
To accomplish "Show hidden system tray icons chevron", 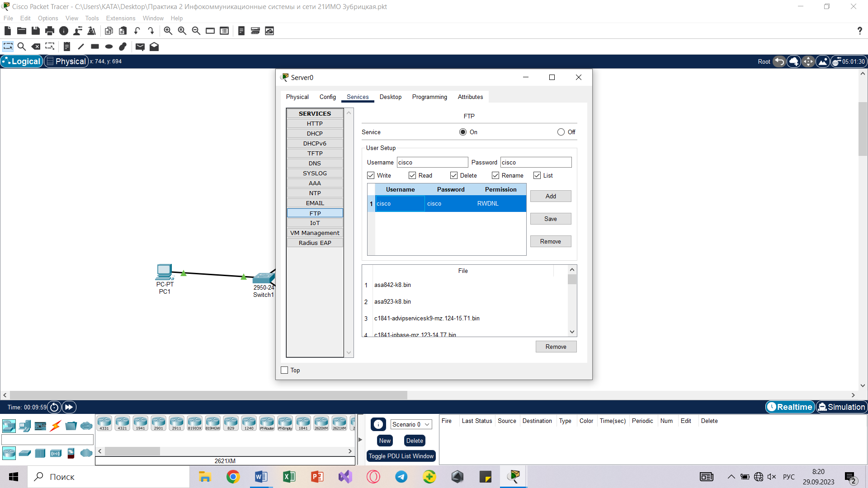I will coord(731,477).
